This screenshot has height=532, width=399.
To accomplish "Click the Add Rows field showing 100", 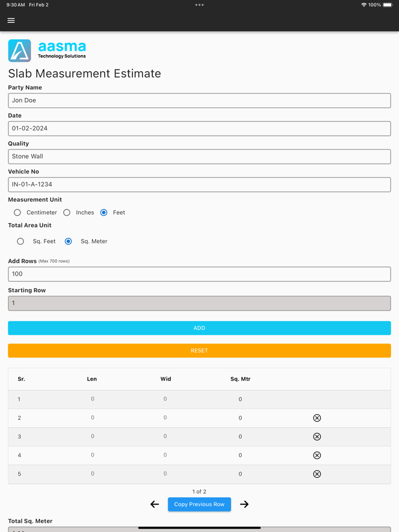I will coord(199,274).
